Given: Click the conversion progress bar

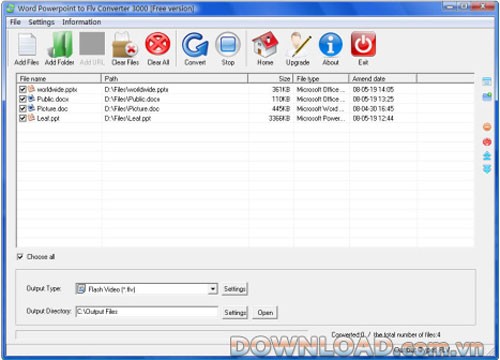Looking at the screenshot, I should [x=162, y=335].
